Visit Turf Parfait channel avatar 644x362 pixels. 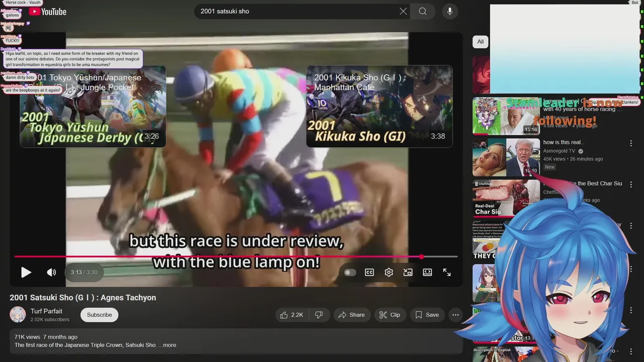pyautogui.click(x=18, y=315)
